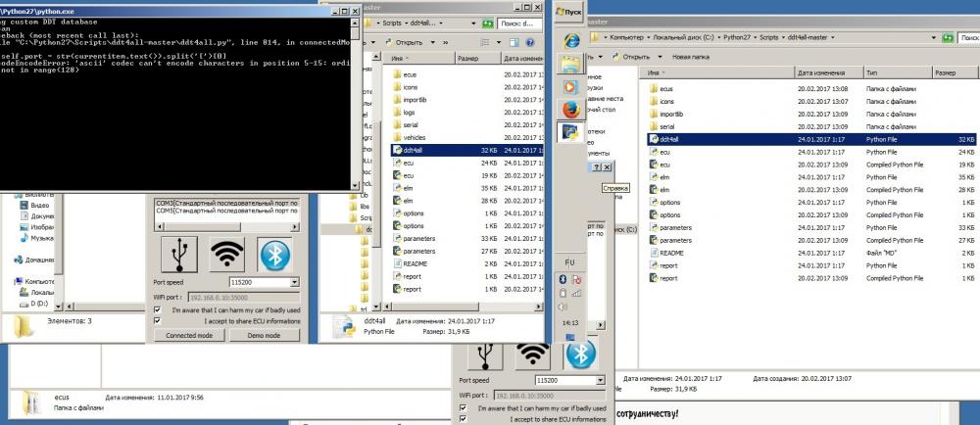Refresh the ddt4all-master Explorer with the Тип column
The width and height of the screenshot is (980, 425).
948,38
